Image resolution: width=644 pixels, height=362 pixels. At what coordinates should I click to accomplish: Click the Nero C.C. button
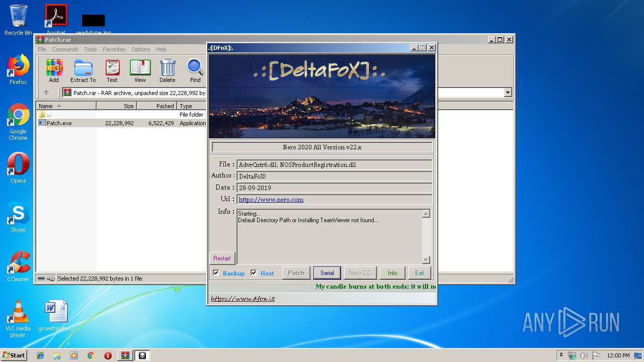tap(360, 273)
